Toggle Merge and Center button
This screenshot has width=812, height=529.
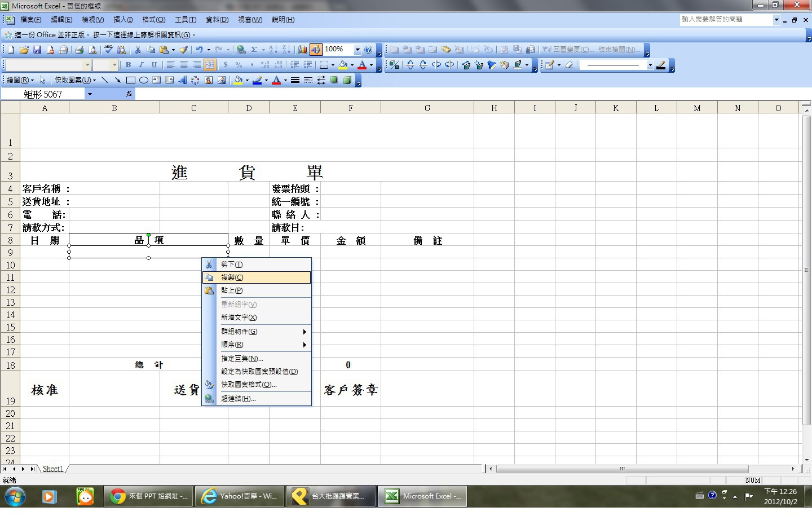210,65
